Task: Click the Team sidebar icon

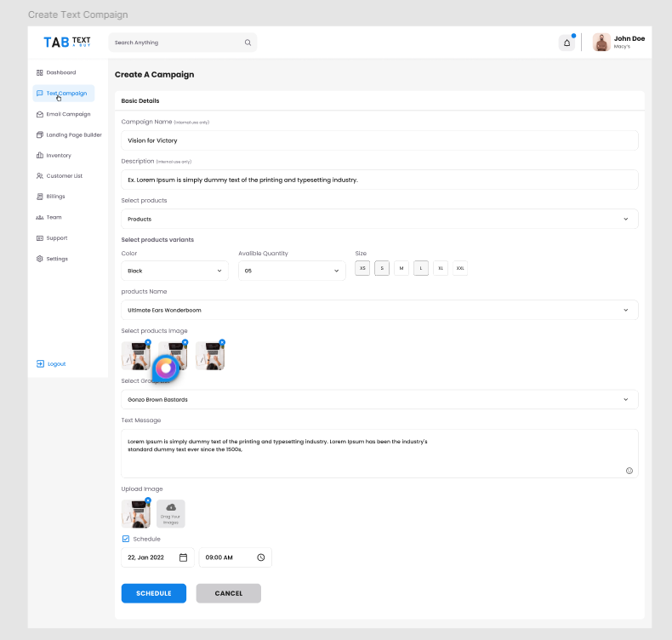Action: (x=40, y=217)
